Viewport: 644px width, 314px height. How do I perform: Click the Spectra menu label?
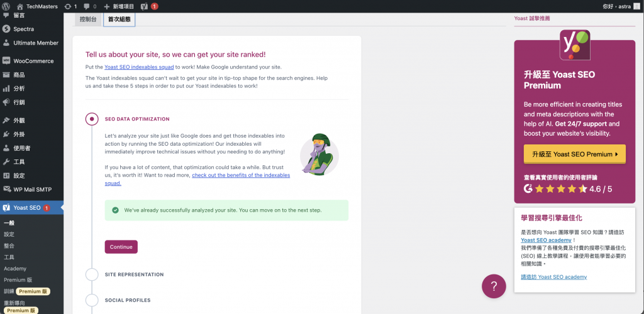[24, 29]
